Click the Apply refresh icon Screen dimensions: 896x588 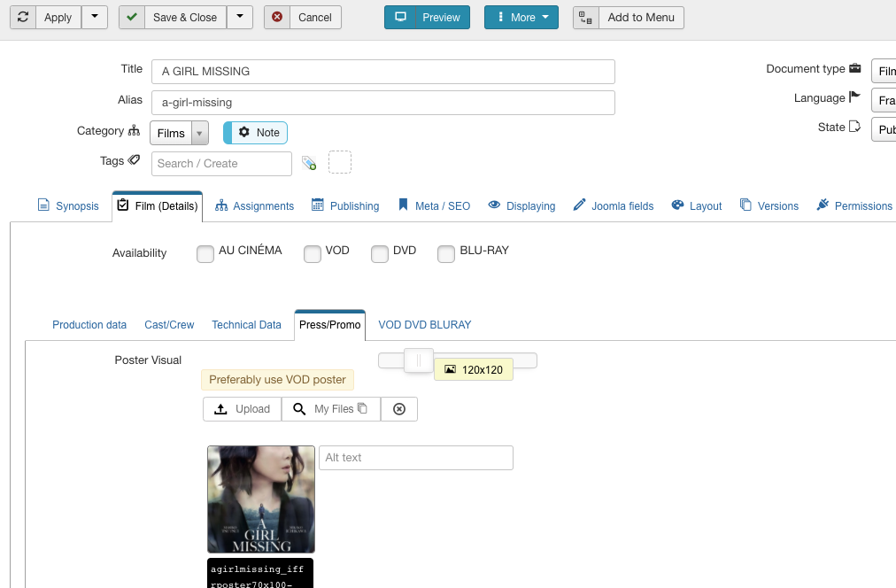pyautogui.click(x=23, y=17)
